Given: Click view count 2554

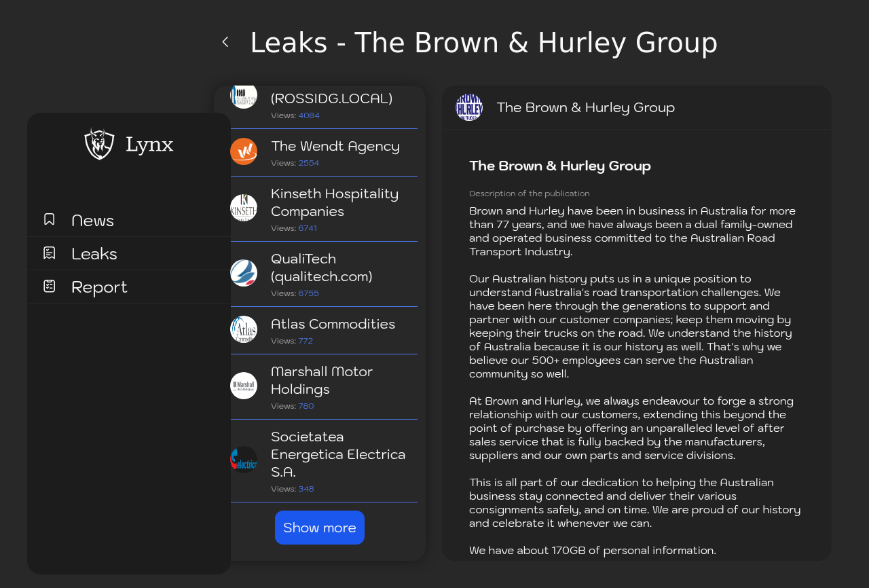Looking at the screenshot, I should coord(308,163).
